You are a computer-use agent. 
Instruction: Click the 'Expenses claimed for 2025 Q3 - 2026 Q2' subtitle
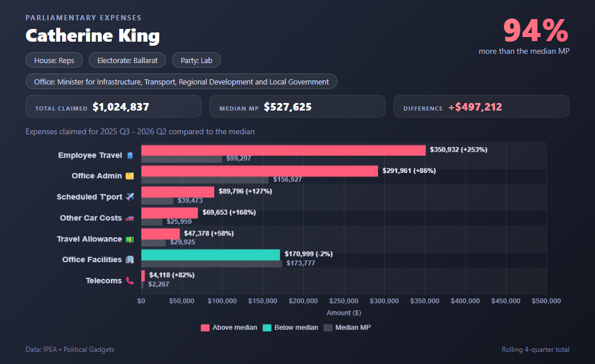(140, 132)
